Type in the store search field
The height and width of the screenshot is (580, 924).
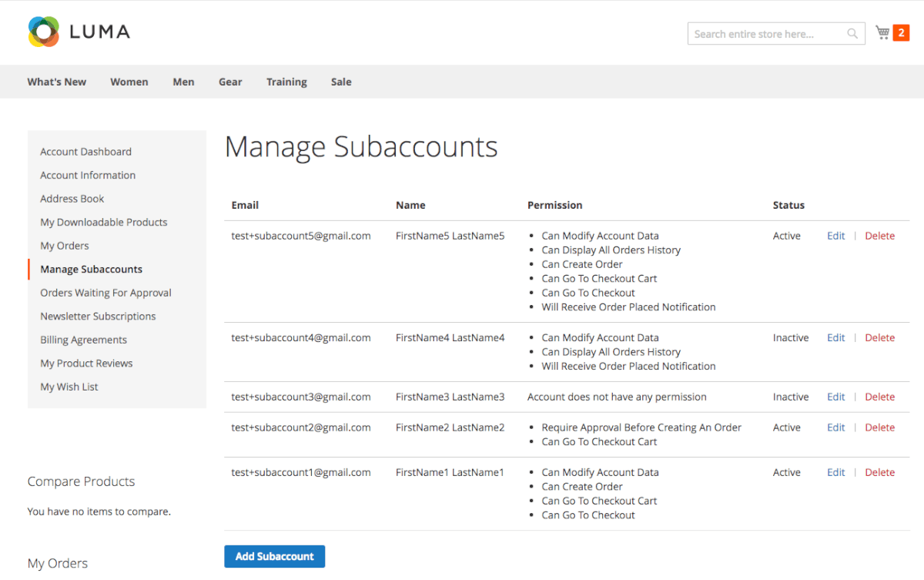pos(765,34)
